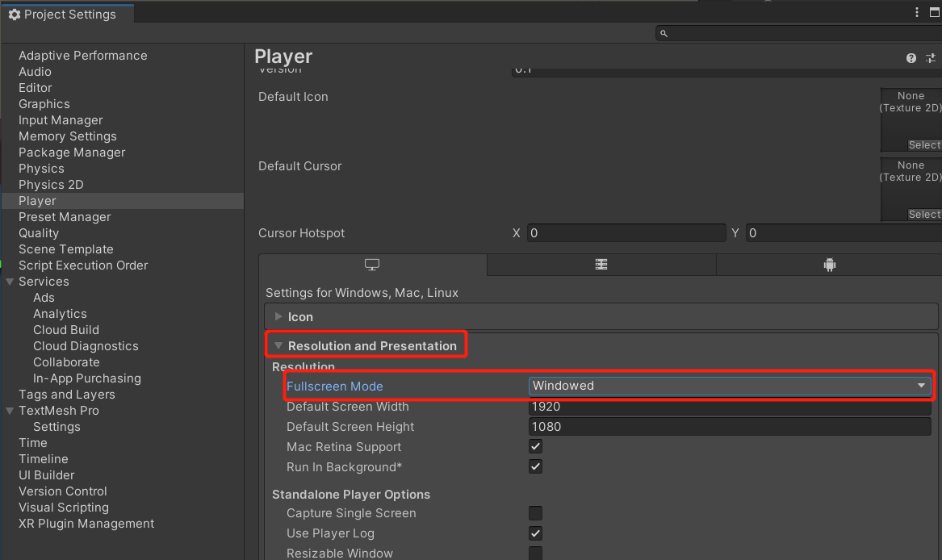Select Physics settings category
Image resolution: width=942 pixels, height=560 pixels.
41,169
